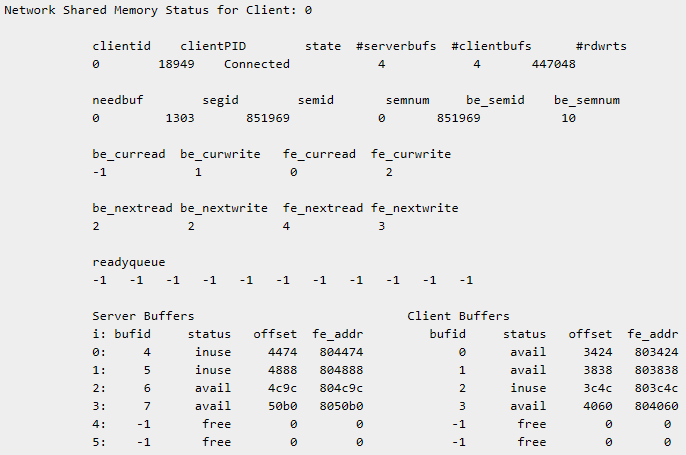Viewport: 686px width, 455px height.
Task: Click the clientPID column header
Action: (x=214, y=46)
